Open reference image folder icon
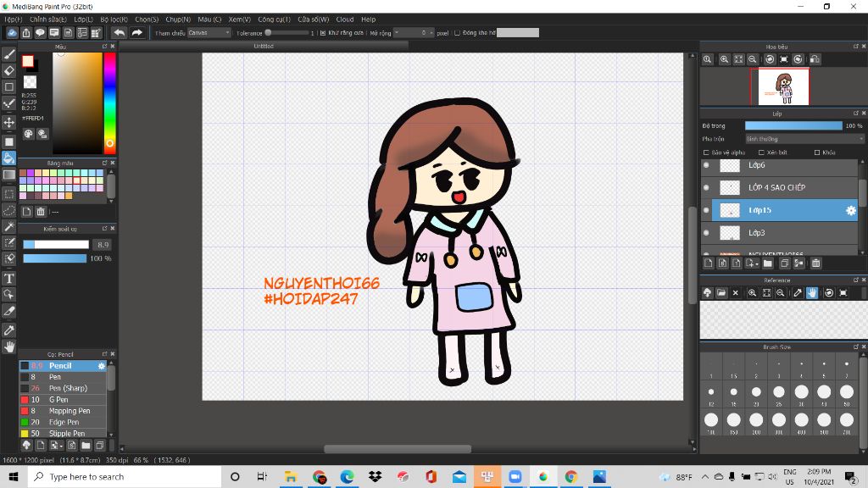 (721, 292)
